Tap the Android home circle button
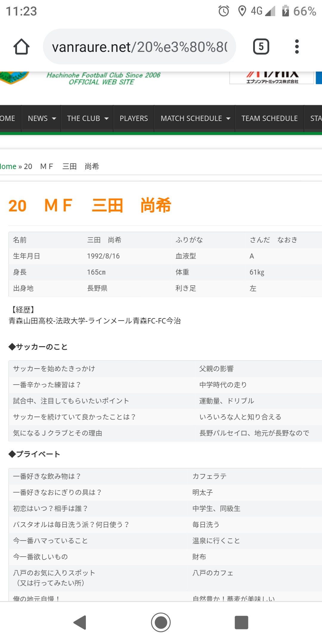The width and height of the screenshot is (322, 644). (161, 622)
